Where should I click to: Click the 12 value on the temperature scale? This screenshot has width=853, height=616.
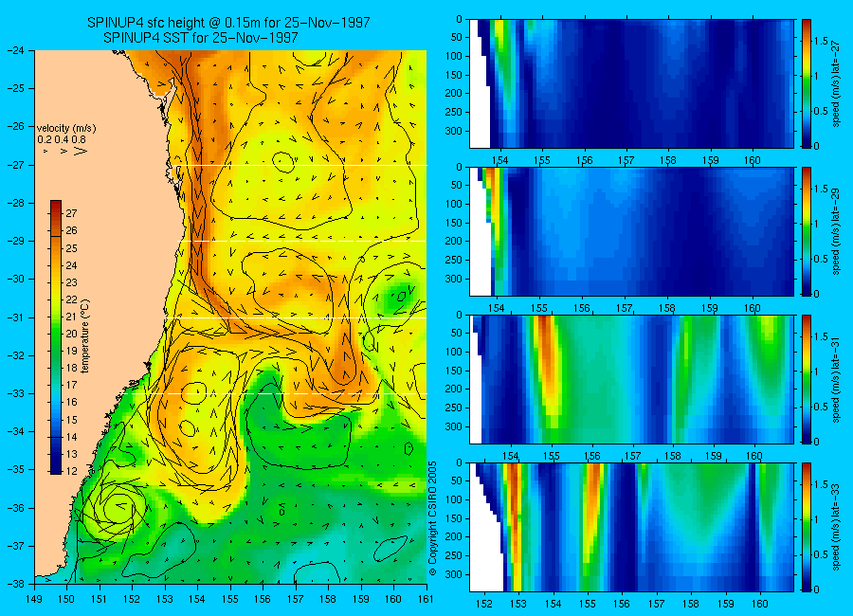click(x=71, y=471)
